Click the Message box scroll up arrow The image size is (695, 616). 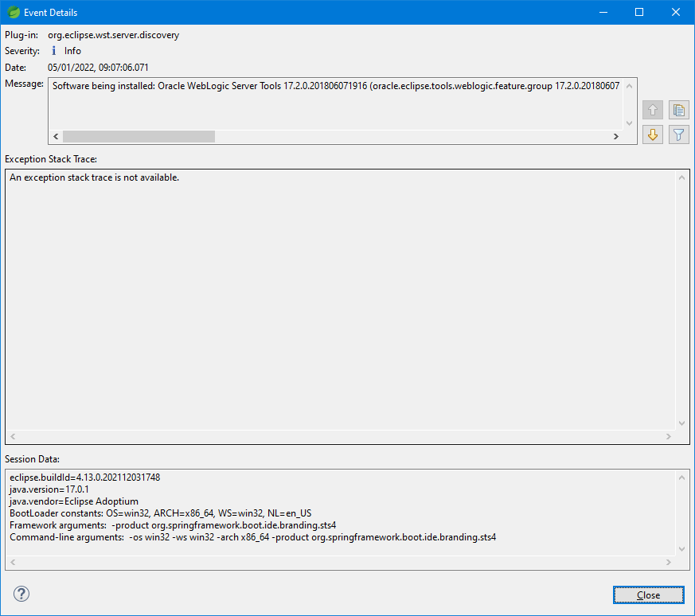pos(629,86)
